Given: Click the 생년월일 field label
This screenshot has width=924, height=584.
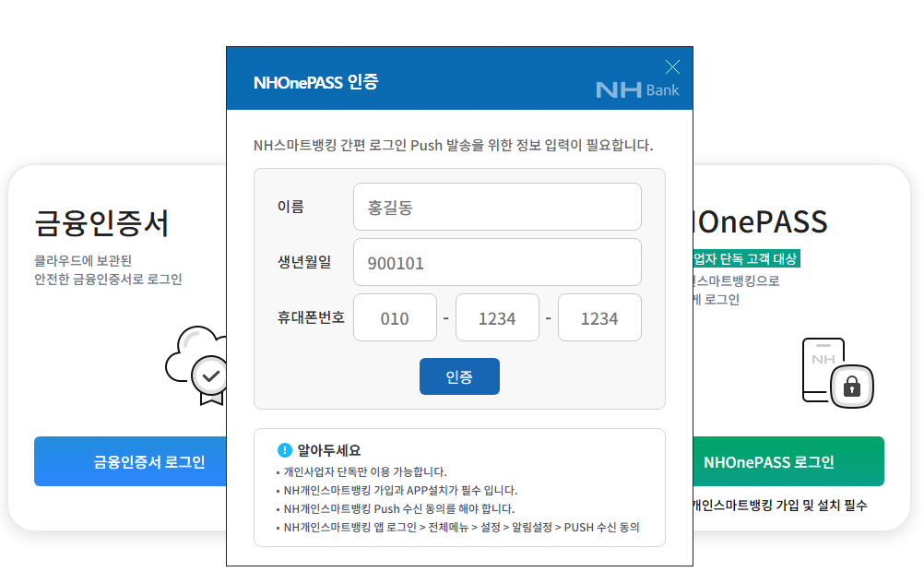Looking at the screenshot, I should click(x=304, y=262).
